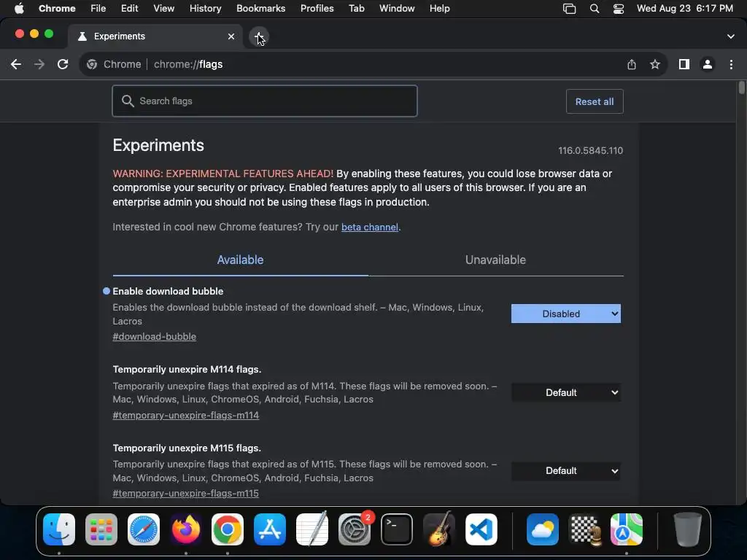Image resolution: width=747 pixels, height=560 pixels.
Task: Click the Temporarily unexpire M115 flags heading
Action: click(187, 448)
